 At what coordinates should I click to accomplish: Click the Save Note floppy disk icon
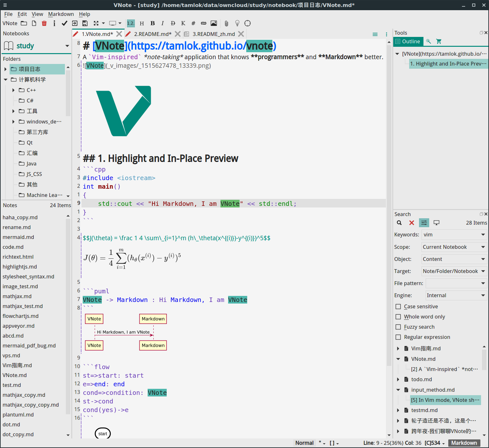tap(85, 23)
